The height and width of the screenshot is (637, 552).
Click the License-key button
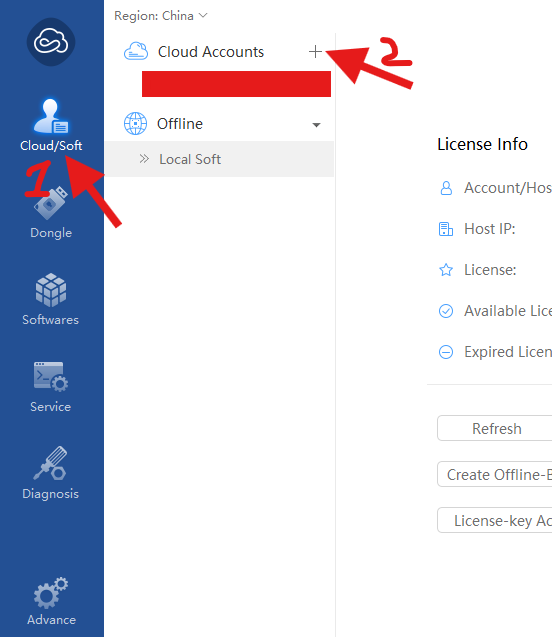(x=495, y=520)
